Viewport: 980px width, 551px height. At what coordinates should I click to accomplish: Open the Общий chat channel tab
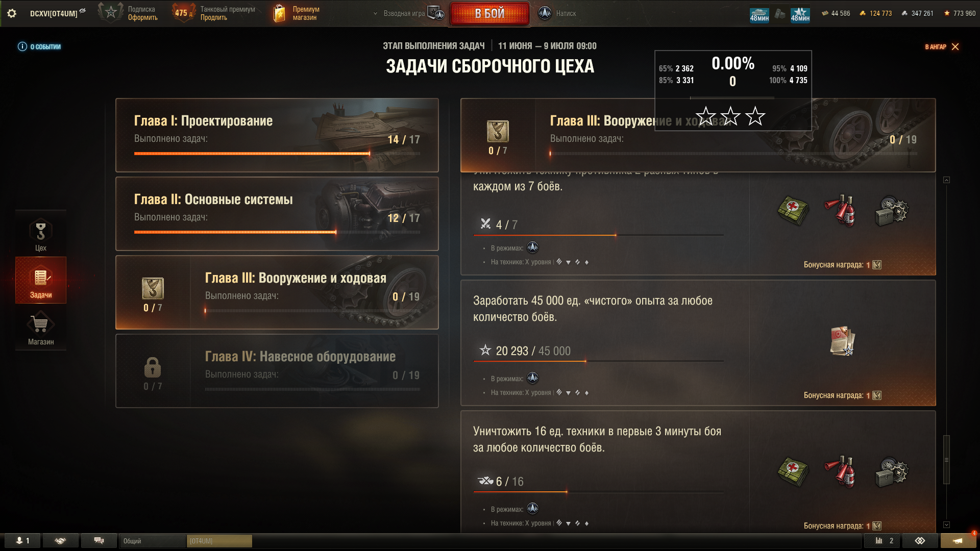pos(153,541)
